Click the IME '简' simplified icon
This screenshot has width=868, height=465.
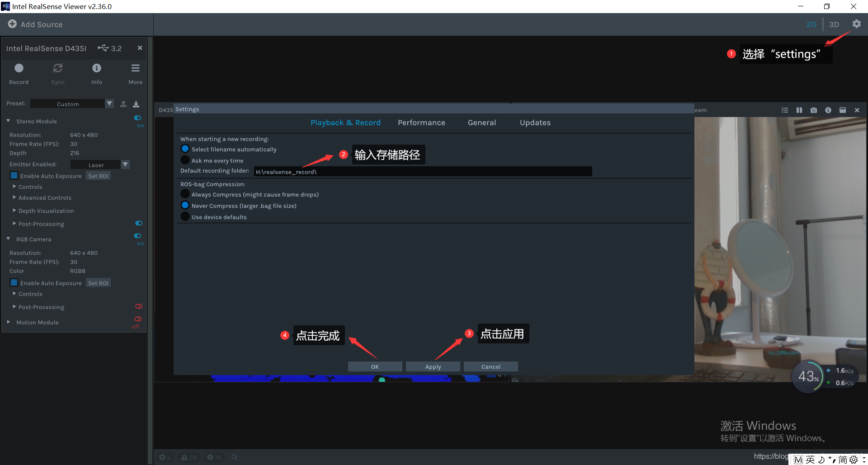[843, 460]
